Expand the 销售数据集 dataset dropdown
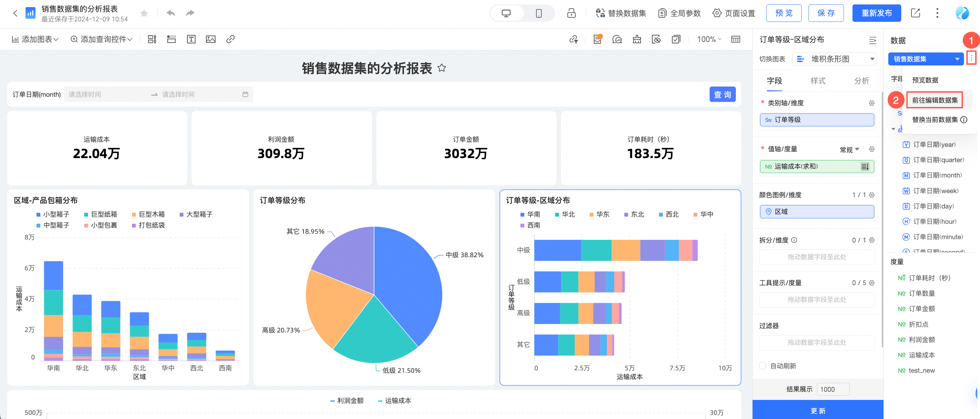The height and width of the screenshot is (419, 980). pyautogui.click(x=925, y=59)
